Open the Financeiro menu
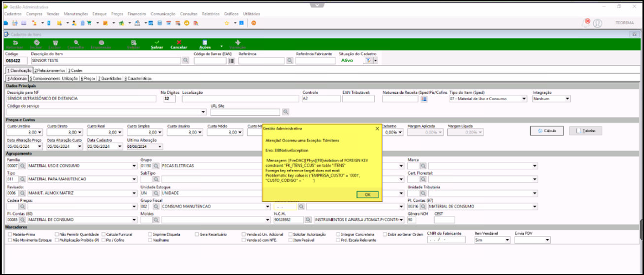Viewport: 644px width, 275px height. click(137, 14)
